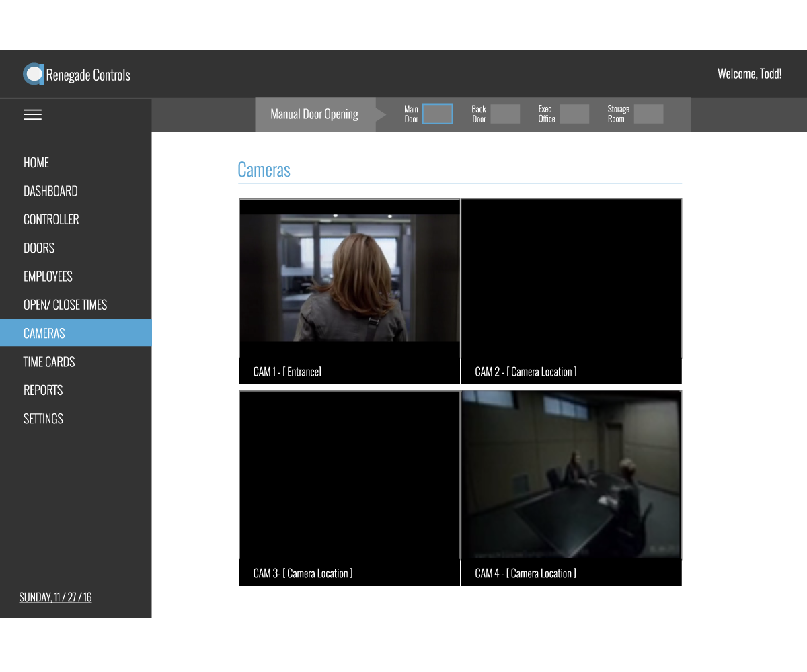This screenshot has width=807, height=672.
Task: Click the Renegade Controls logo icon
Action: (x=33, y=74)
